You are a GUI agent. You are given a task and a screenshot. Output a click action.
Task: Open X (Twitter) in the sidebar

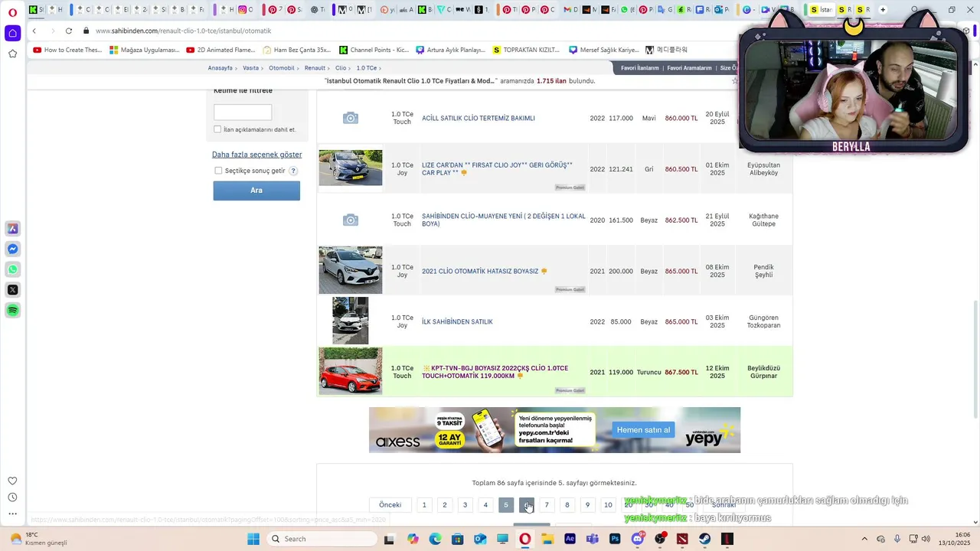coord(12,290)
